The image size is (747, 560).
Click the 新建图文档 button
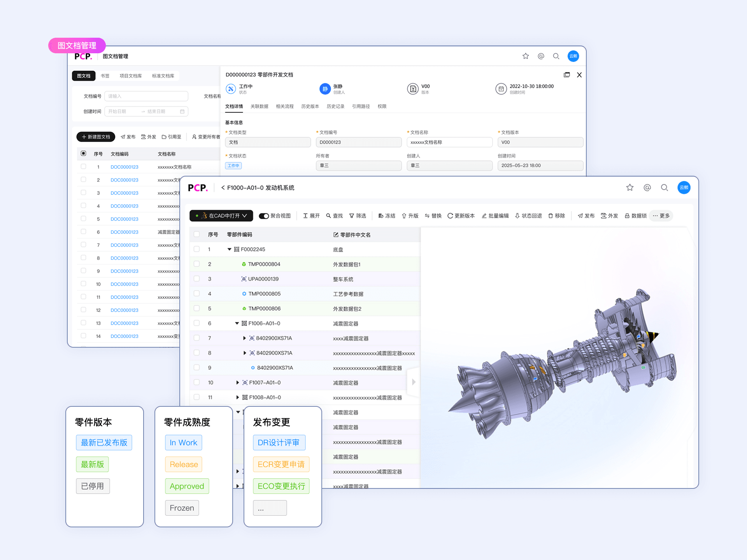click(x=96, y=137)
